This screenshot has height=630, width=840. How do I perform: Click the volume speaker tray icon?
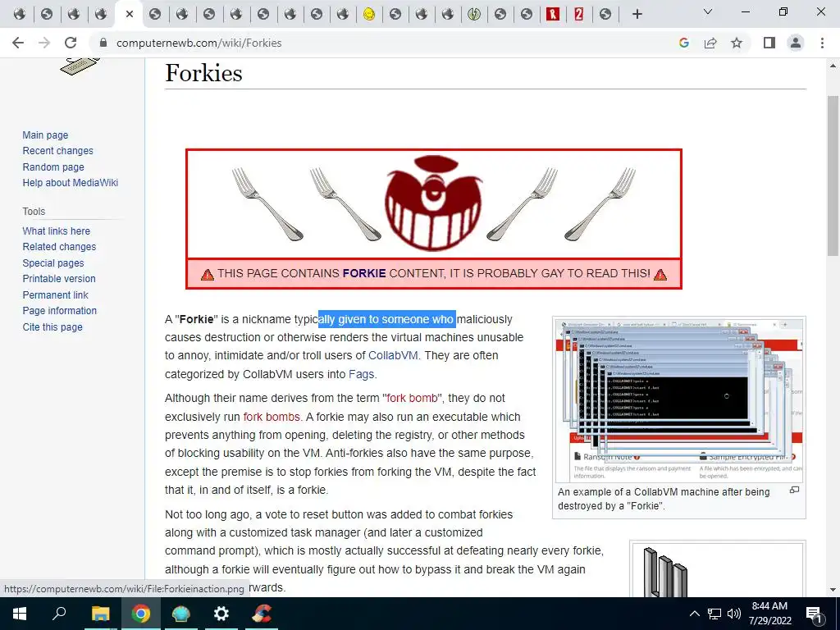[x=734, y=614]
